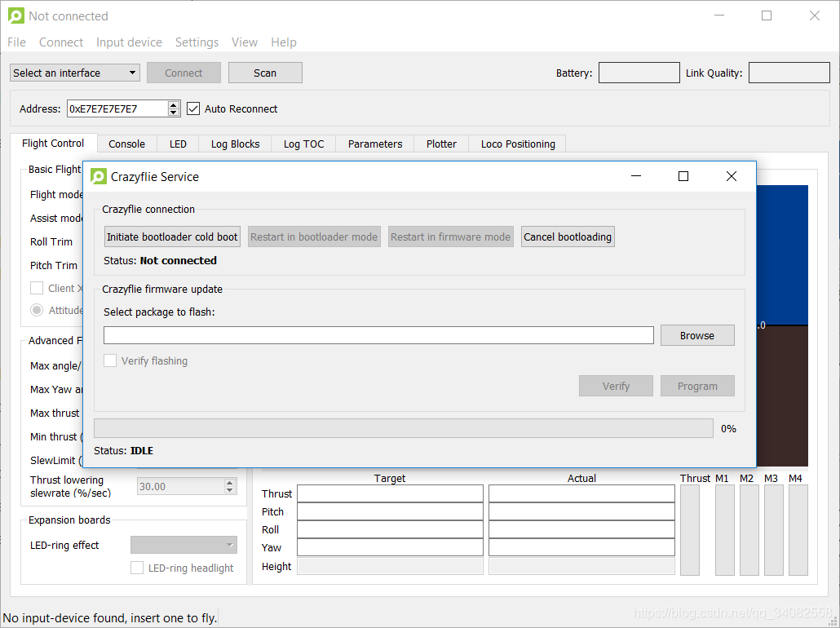
Task: Select the Flight Control tab
Action: tap(53, 143)
